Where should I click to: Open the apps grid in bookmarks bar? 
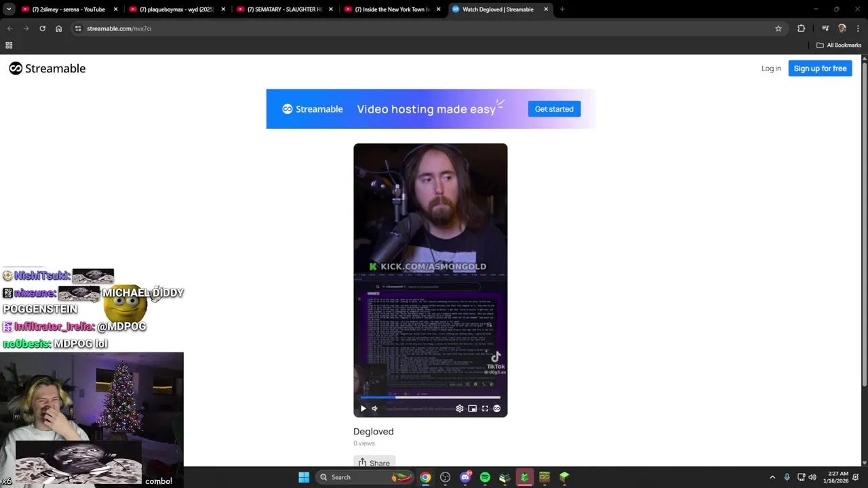point(9,45)
